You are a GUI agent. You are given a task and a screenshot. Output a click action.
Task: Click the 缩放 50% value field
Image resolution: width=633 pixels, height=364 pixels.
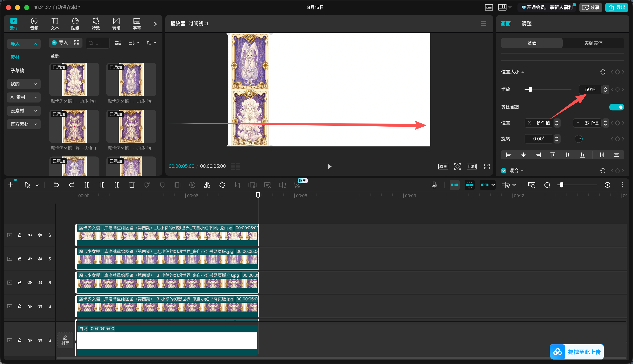point(590,90)
